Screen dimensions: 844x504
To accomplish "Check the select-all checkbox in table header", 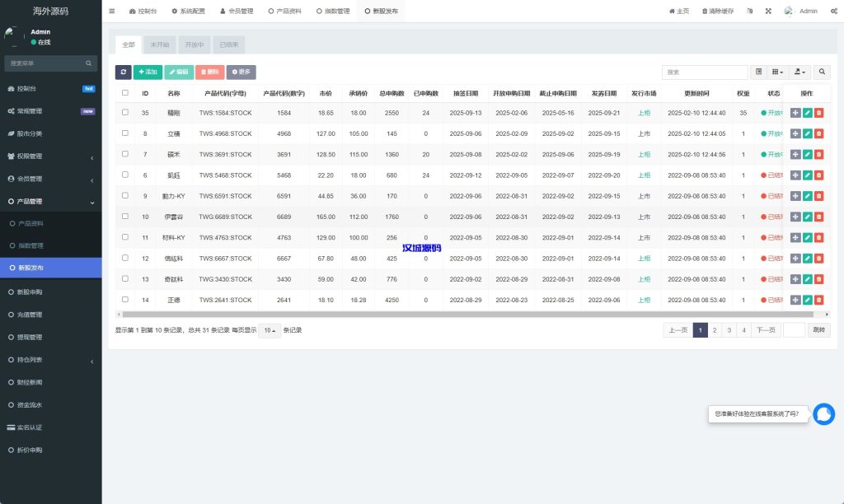I will coord(125,93).
